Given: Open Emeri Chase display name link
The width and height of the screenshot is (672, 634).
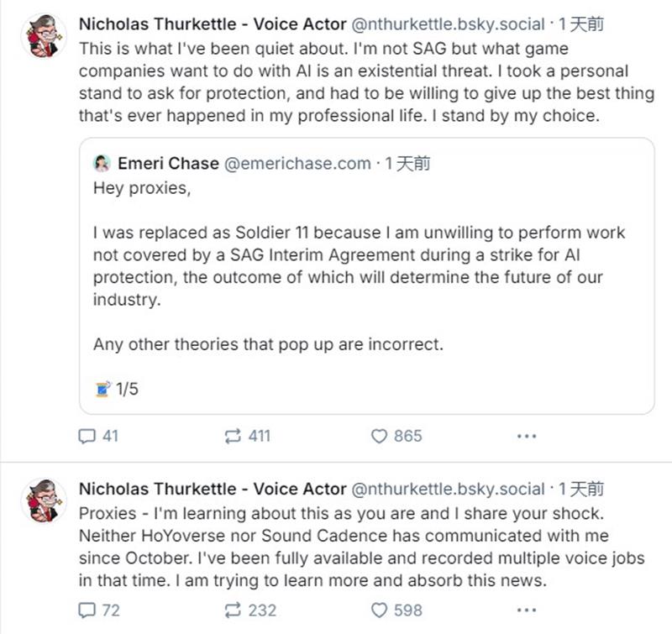Looking at the screenshot, I should pos(168,163).
